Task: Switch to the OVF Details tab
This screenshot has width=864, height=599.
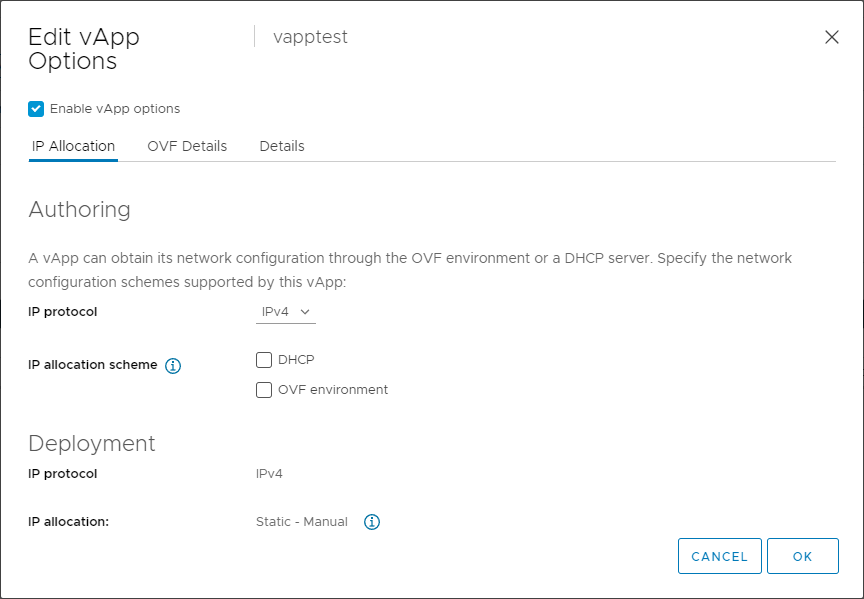Action: [x=187, y=146]
